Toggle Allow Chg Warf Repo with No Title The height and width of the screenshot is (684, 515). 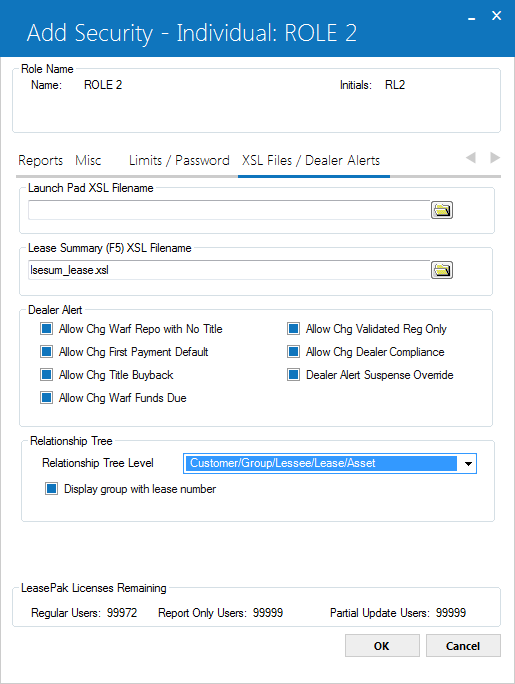pyautogui.click(x=47, y=328)
